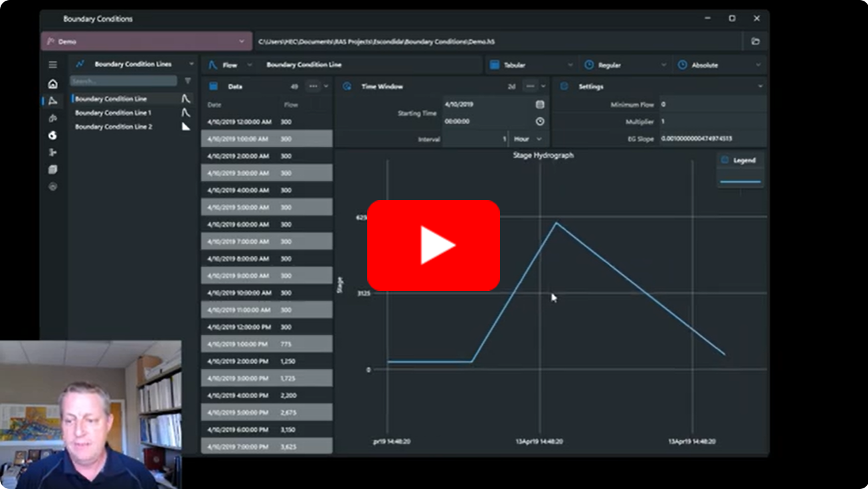Expand the Demo project dropdown

point(242,41)
